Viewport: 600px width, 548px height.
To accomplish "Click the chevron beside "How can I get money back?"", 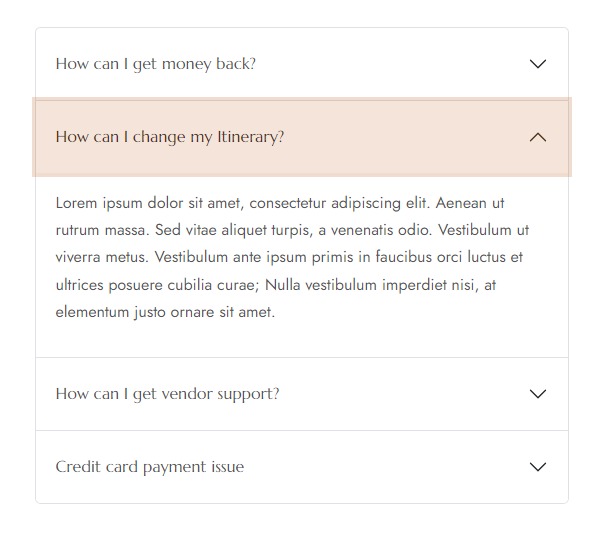I will (538, 64).
